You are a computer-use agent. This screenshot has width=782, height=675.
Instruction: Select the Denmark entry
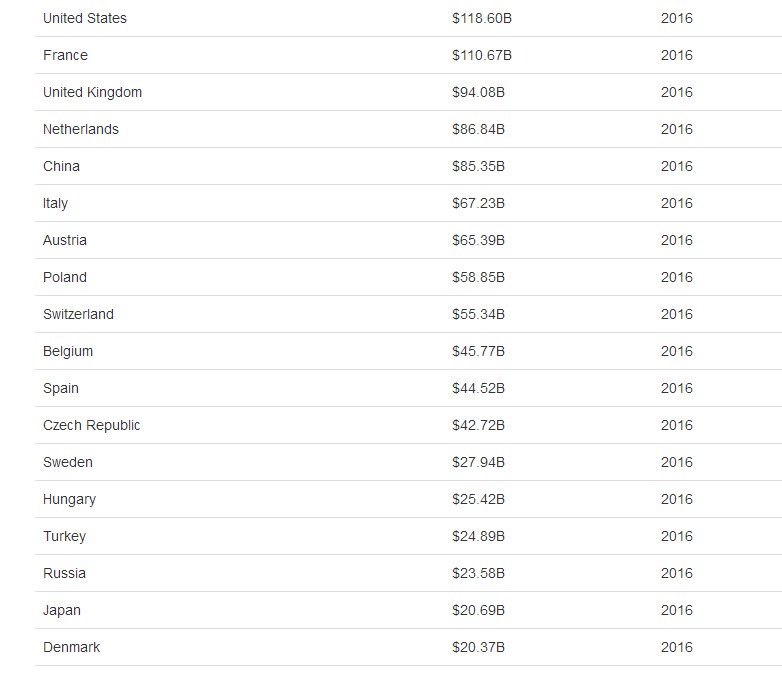[x=71, y=648]
